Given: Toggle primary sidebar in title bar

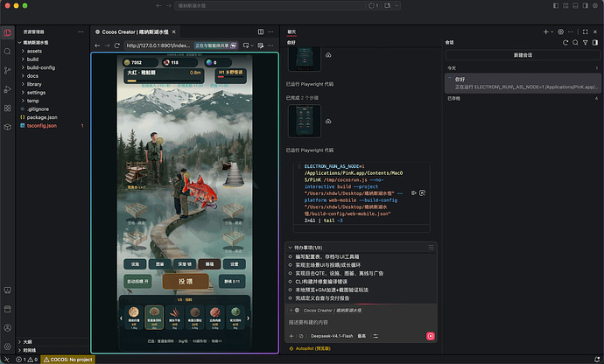Looking at the screenshot, I should [556, 6].
